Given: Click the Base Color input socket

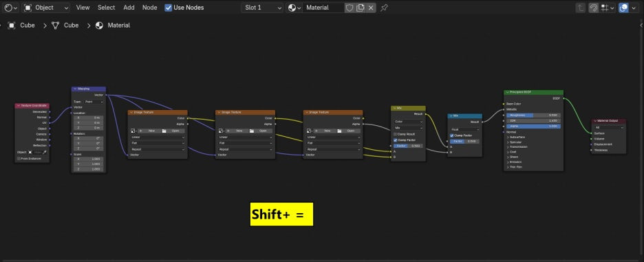Looking at the screenshot, I should [504, 104].
